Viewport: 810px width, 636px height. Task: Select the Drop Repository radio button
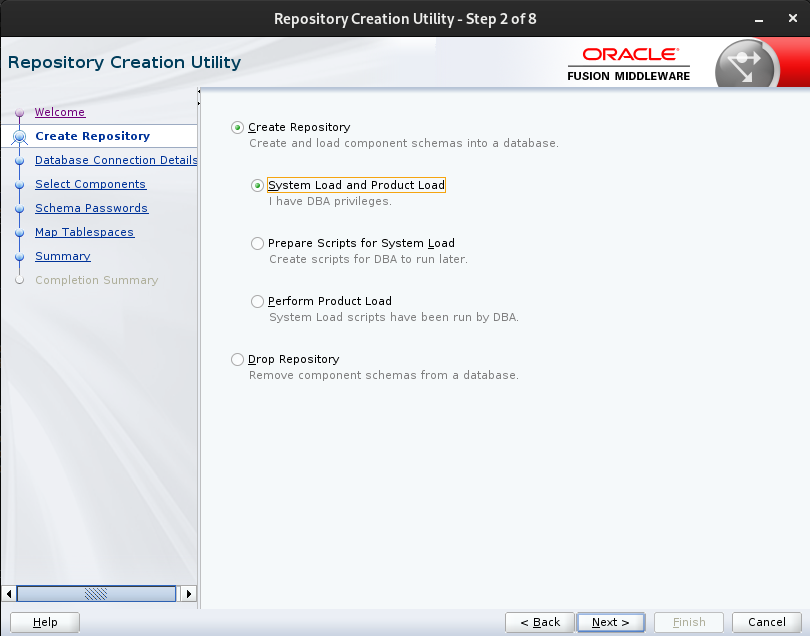(237, 359)
